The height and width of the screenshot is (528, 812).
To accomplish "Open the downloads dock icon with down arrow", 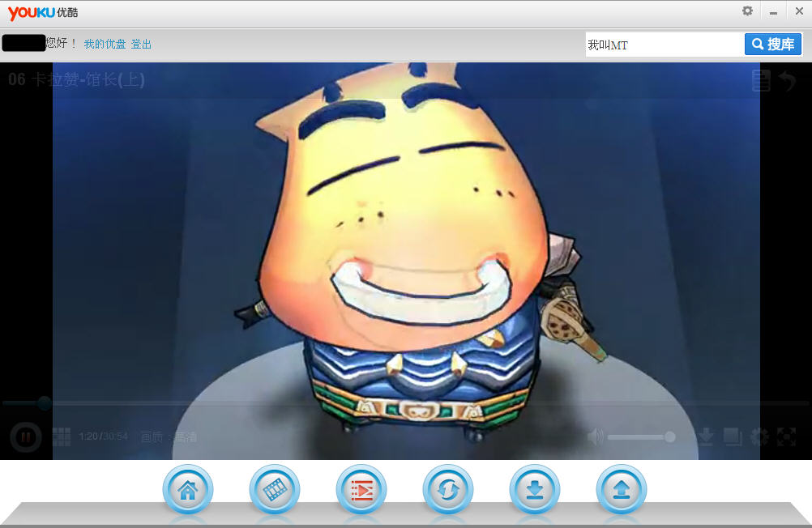I will 534,489.
